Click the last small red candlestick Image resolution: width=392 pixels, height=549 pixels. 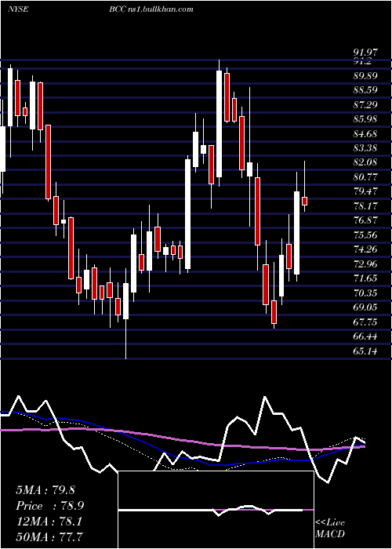tap(304, 201)
